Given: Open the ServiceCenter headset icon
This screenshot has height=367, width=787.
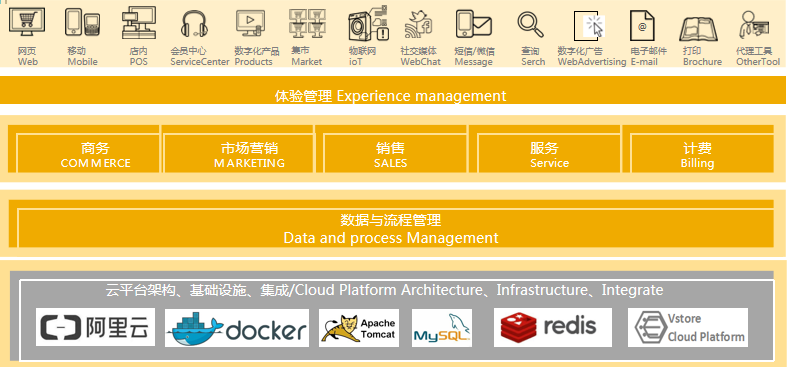Looking at the screenshot, I should click(194, 24).
